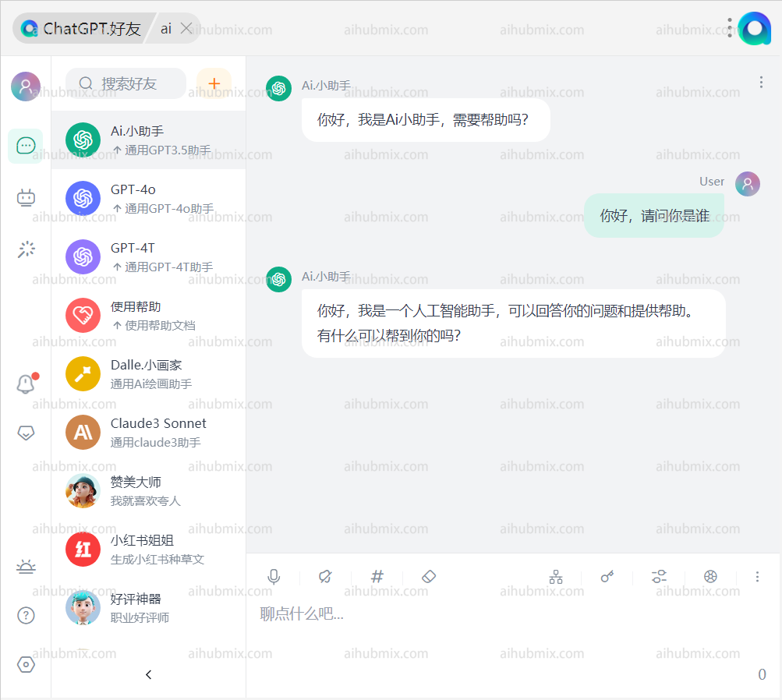Click the Claude3 Sonnet avatar icon

[83, 433]
